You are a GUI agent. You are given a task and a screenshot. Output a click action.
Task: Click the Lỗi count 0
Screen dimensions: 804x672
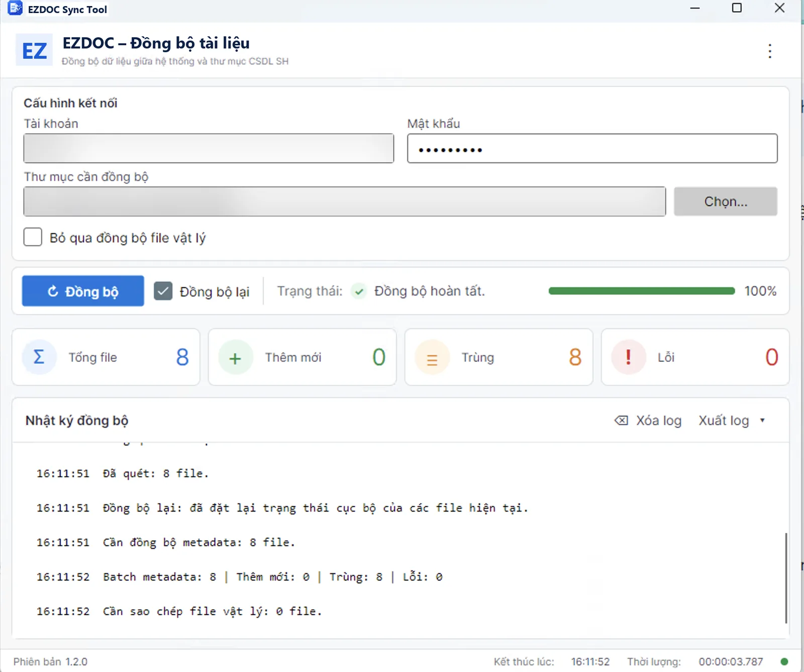(x=772, y=357)
